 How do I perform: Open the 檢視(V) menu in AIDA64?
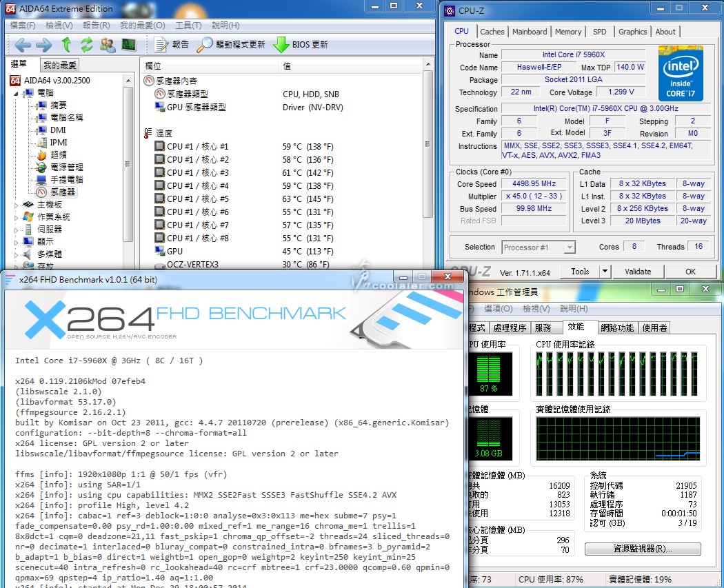(59, 26)
